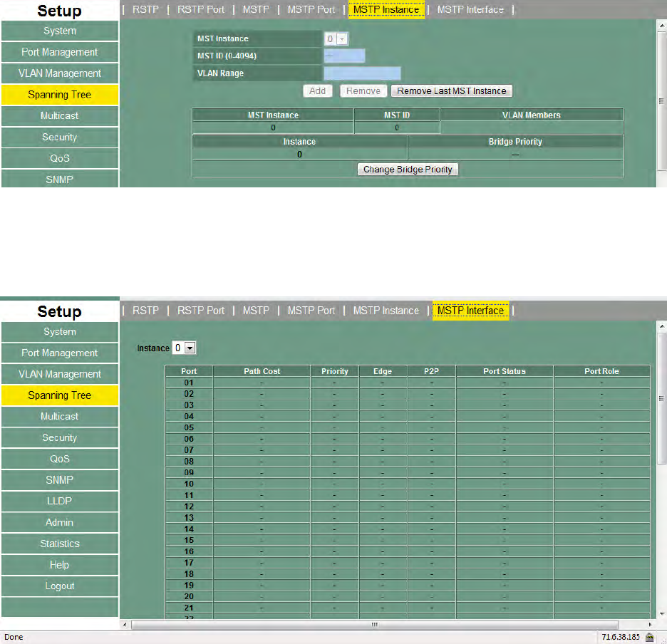
Task: Open Admin in sidebar
Action: [60, 522]
